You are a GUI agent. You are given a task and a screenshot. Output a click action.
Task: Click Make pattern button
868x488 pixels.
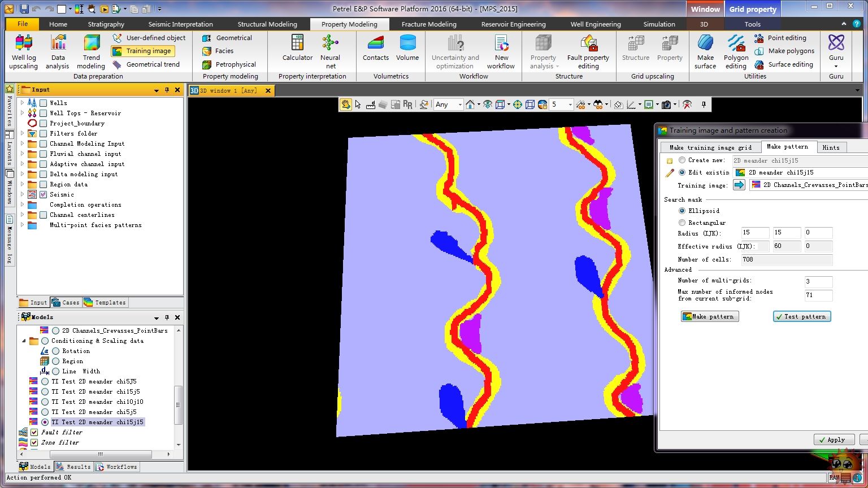point(710,316)
